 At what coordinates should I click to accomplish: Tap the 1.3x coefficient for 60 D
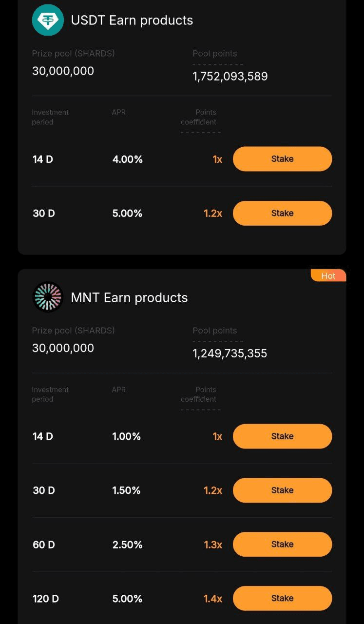(213, 545)
